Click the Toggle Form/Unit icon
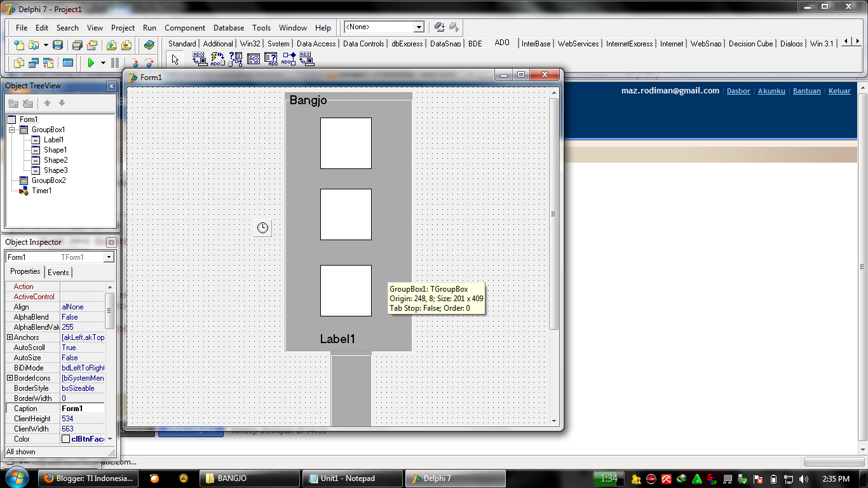868x488 pixels. [x=48, y=63]
